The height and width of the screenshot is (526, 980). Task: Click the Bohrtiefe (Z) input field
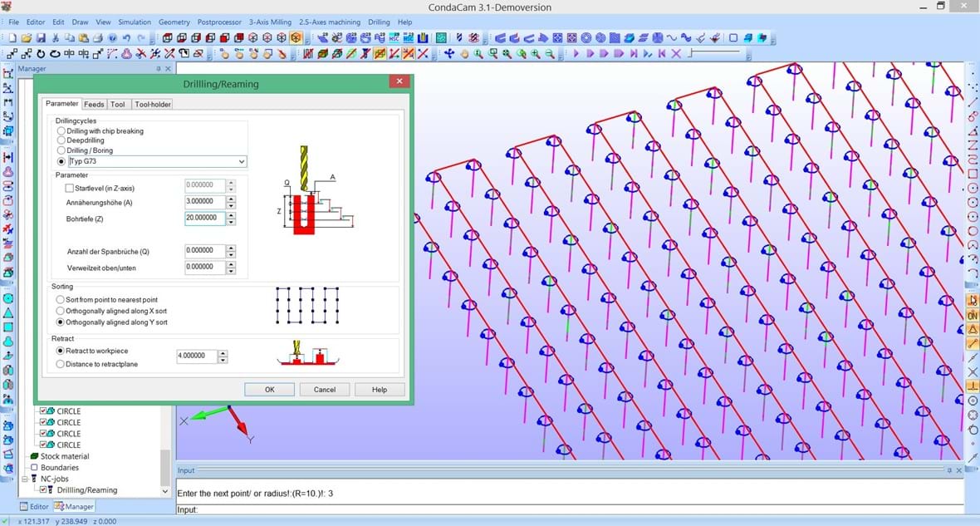click(205, 219)
